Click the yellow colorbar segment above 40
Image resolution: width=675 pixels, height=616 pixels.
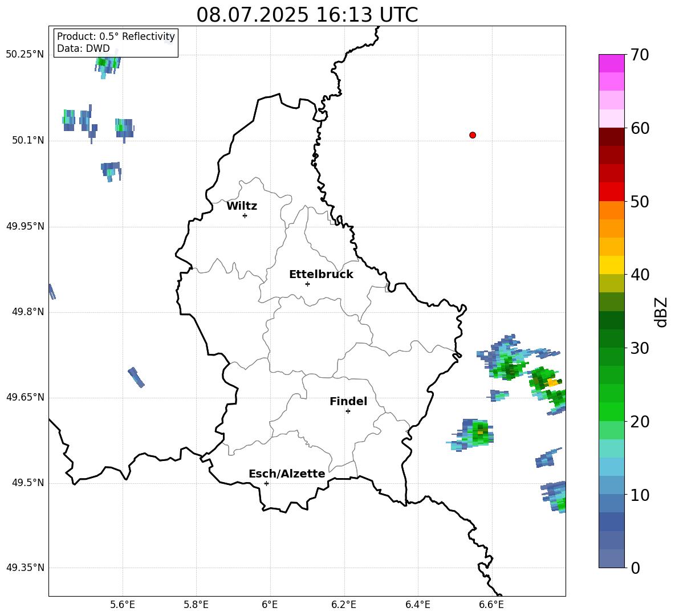pyautogui.click(x=611, y=265)
